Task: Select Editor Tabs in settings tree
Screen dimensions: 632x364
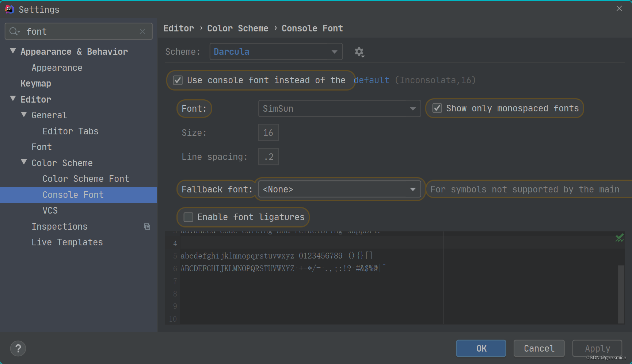Action: tap(71, 131)
